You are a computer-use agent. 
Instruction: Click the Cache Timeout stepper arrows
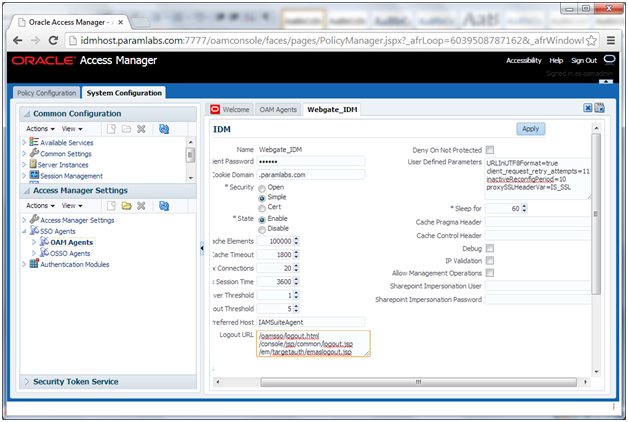(296, 255)
